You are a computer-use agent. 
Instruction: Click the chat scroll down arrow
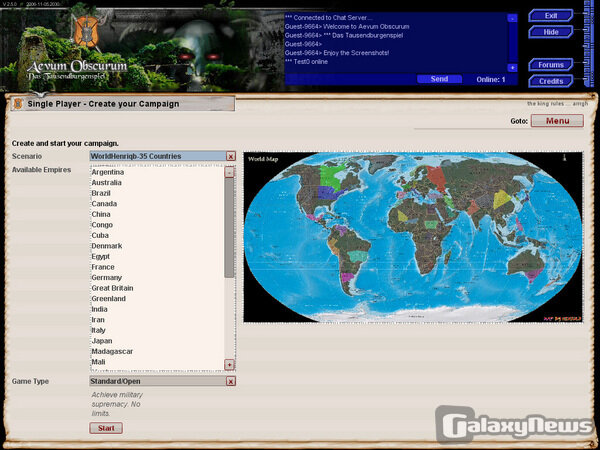pyautogui.click(x=512, y=68)
